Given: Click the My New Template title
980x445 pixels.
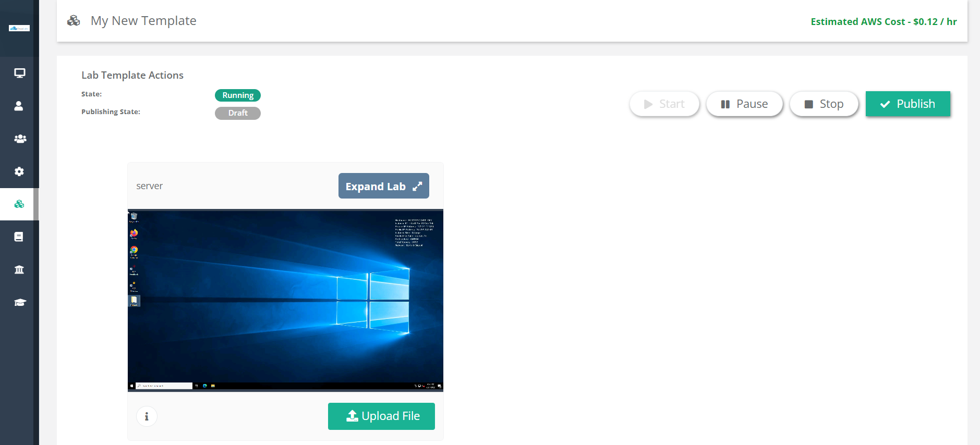Looking at the screenshot, I should pos(143,21).
